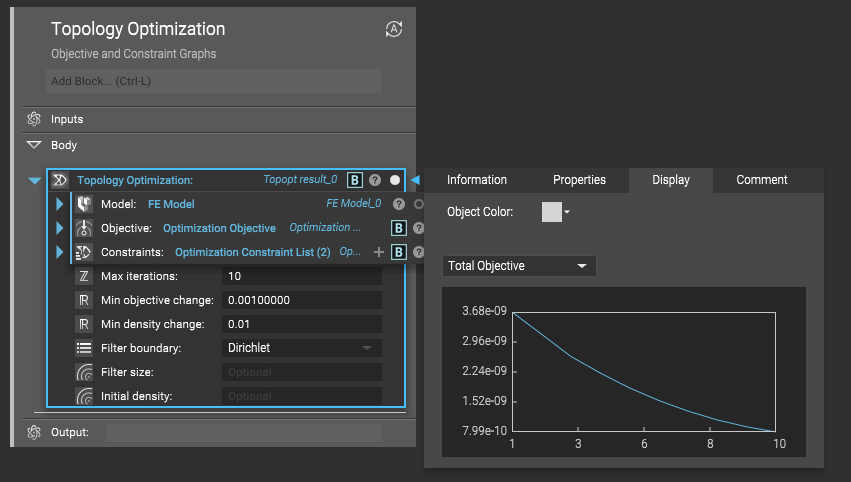The height and width of the screenshot is (482, 851).
Task: Edit the Min density change field
Action: 302,324
